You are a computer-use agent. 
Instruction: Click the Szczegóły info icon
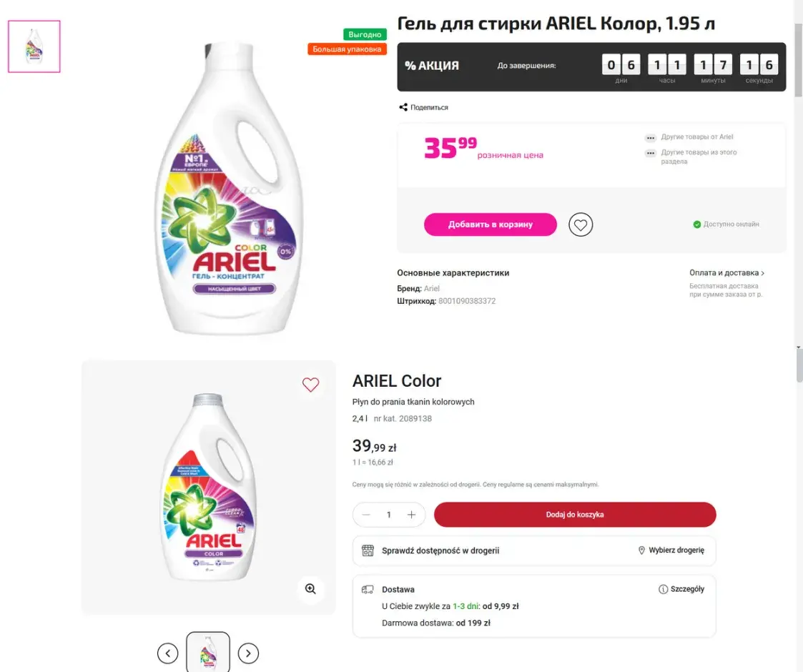coord(663,589)
